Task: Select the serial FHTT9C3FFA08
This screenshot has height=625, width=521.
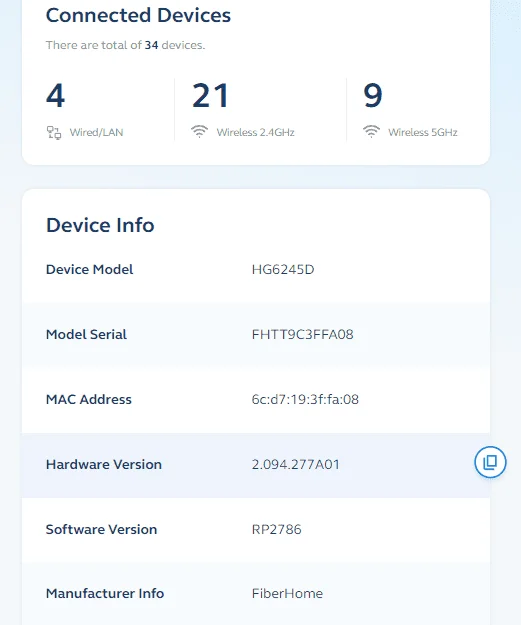Action: tap(303, 334)
